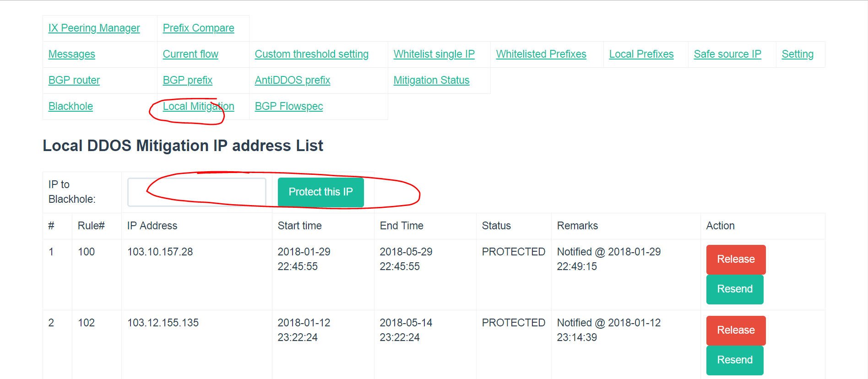Viewport: 868px width, 379px height.
Task: Open BGP Flowspec page
Action: (288, 107)
